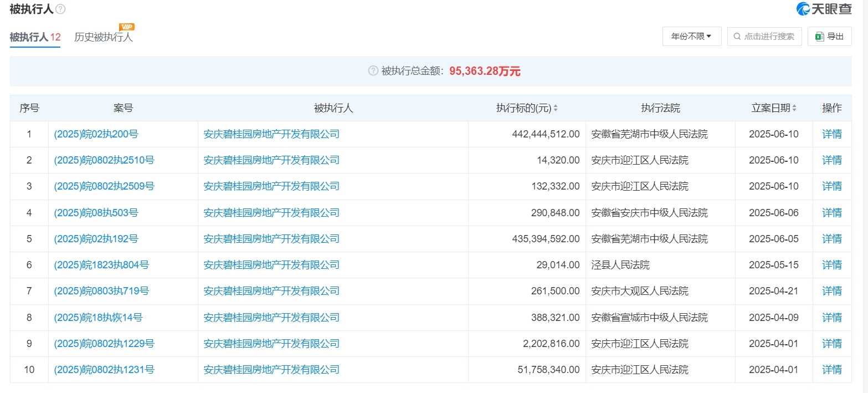868x393 pixels.
Task: Open 安庆碧桂园房地产开发有限公司 in row 4
Action: point(271,213)
